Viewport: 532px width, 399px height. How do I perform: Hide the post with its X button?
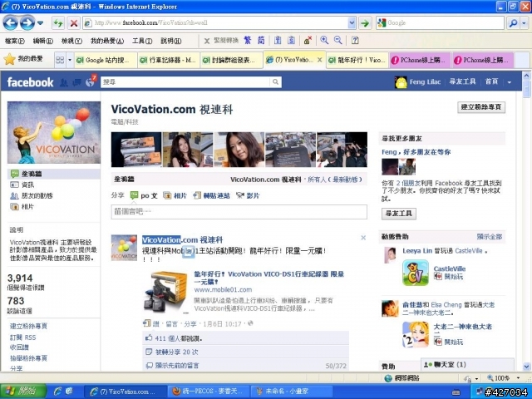pyautogui.click(x=363, y=238)
